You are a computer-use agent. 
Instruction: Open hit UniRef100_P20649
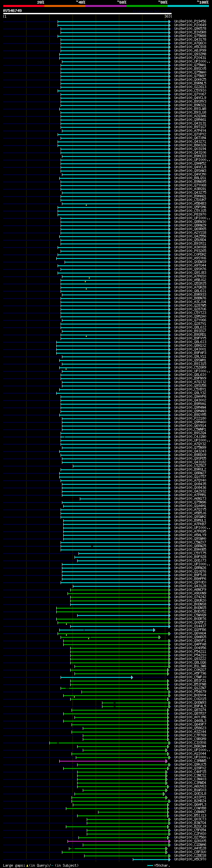[x=190, y=25]
